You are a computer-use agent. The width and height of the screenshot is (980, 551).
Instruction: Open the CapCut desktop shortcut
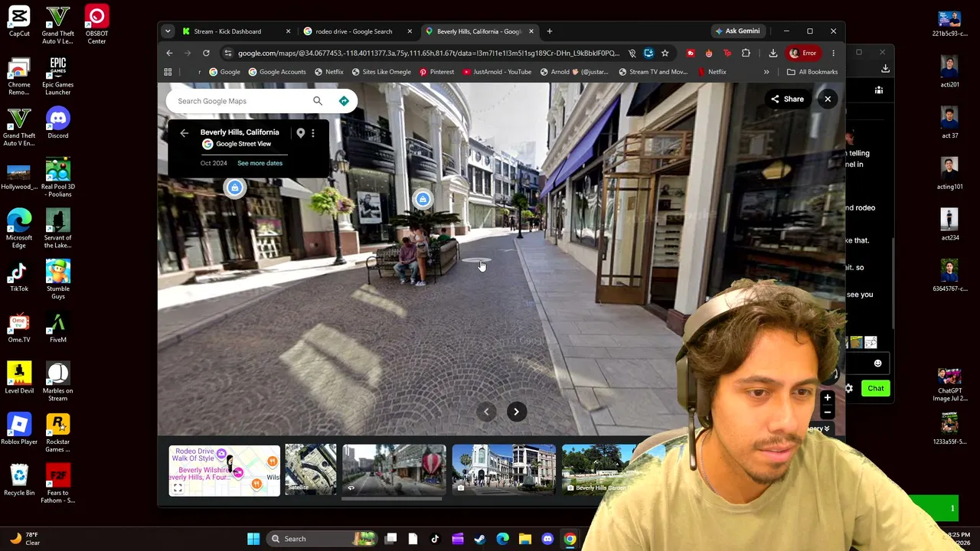[19, 21]
